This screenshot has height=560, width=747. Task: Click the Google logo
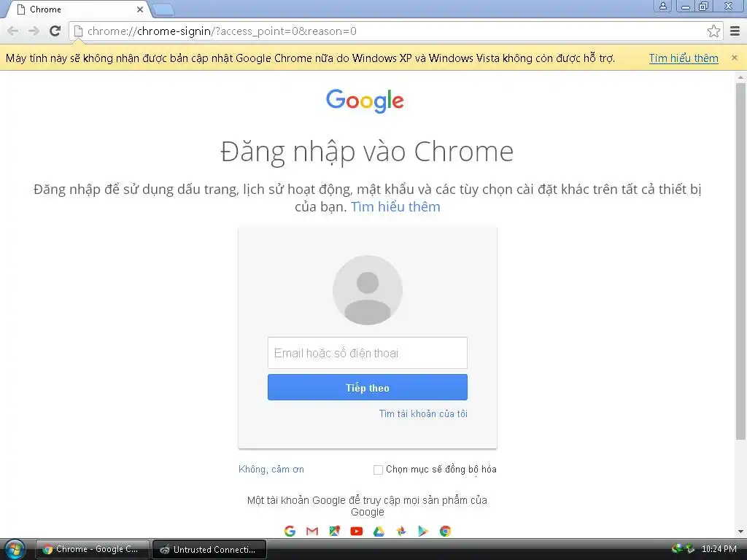pyautogui.click(x=365, y=101)
